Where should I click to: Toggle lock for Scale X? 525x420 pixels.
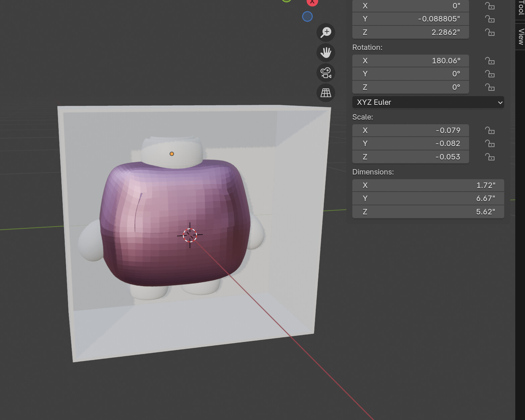(x=490, y=130)
